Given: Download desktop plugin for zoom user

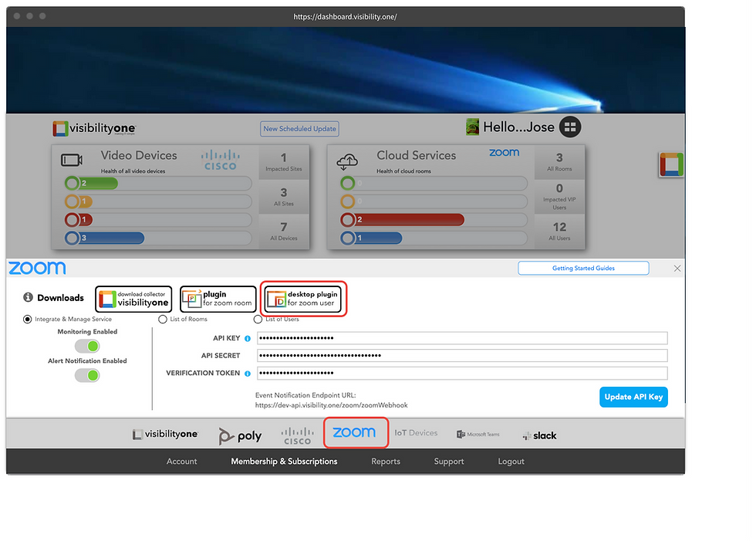Looking at the screenshot, I should [x=303, y=299].
